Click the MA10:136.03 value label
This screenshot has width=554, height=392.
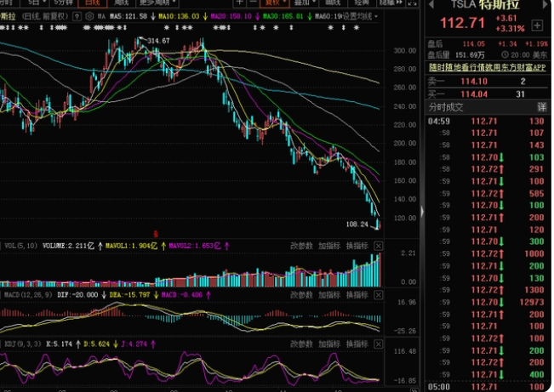179,16
